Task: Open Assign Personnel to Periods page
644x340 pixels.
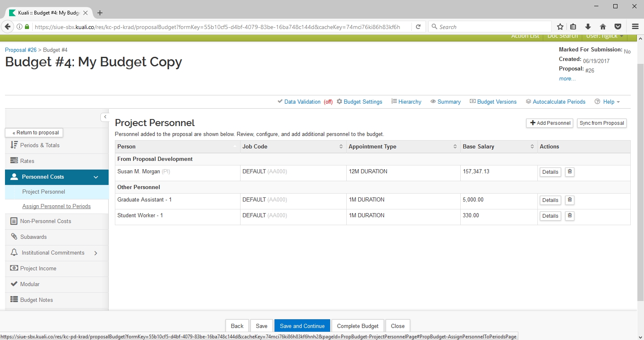Action: coord(56,206)
